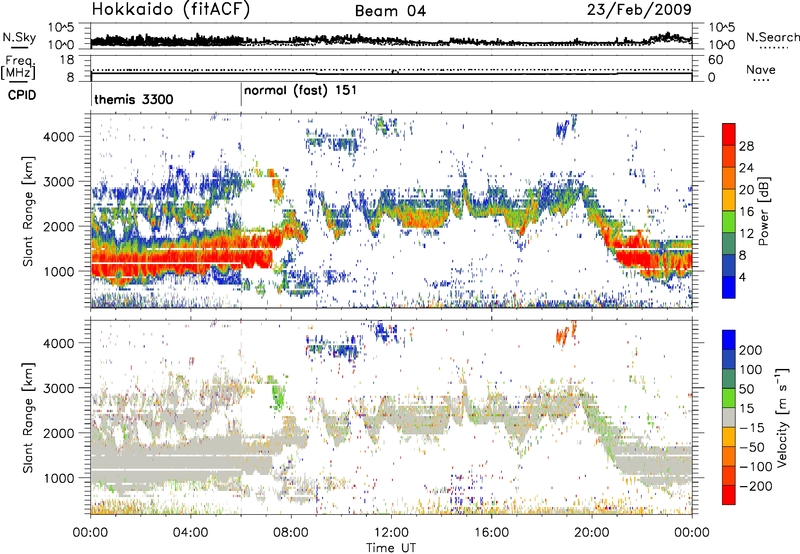Click the "N.Search" legend label
Viewport: 800px width, 554px height.
(x=772, y=37)
